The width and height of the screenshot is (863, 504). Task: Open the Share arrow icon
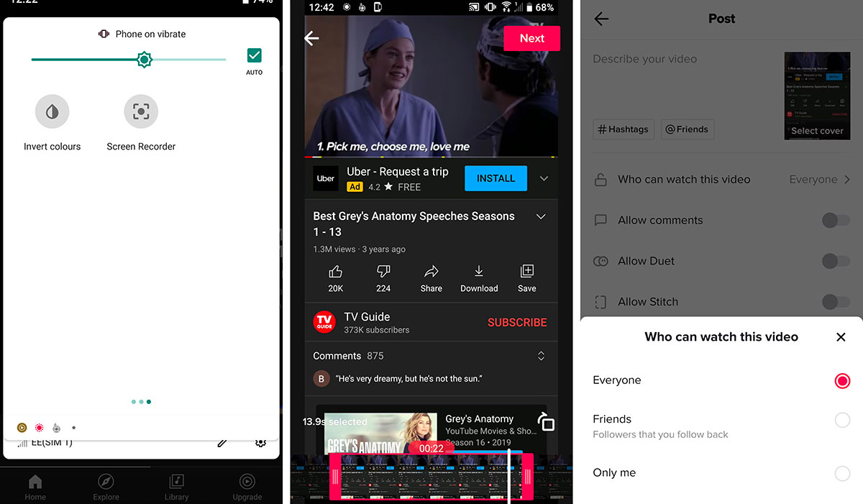click(x=431, y=272)
